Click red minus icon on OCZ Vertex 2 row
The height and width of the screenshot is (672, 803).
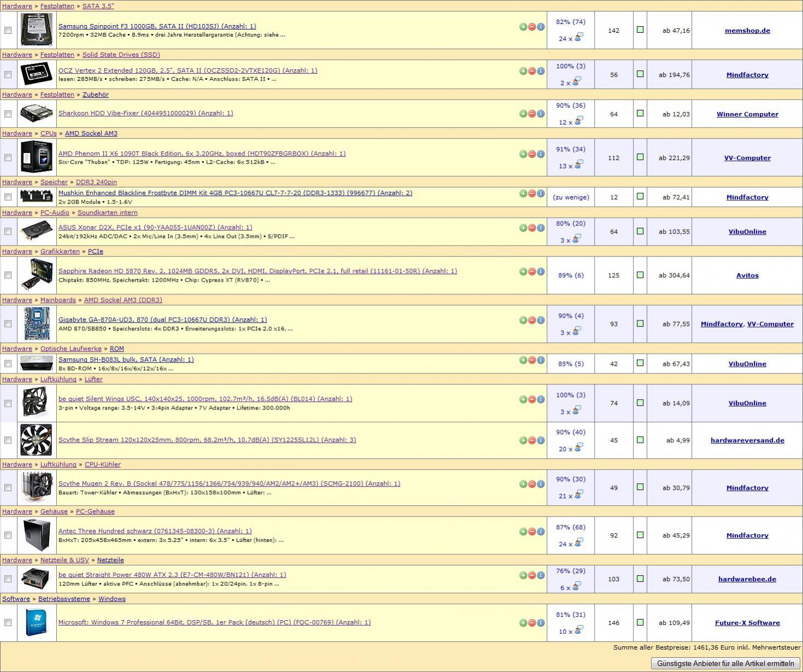pos(532,71)
